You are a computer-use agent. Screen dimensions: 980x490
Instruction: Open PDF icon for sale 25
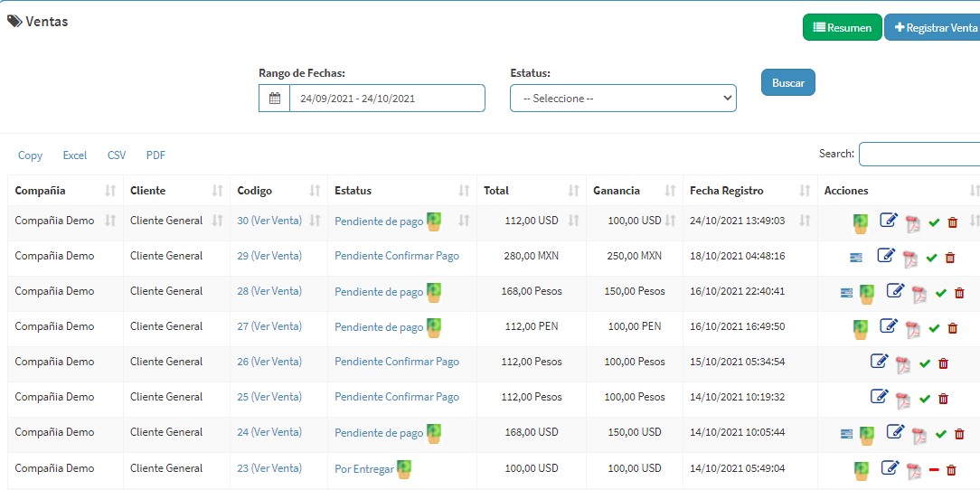(x=903, y=400)
